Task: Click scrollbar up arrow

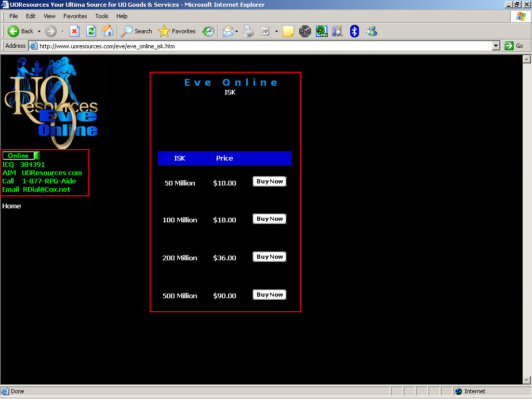Action: [x=527, y=59]
